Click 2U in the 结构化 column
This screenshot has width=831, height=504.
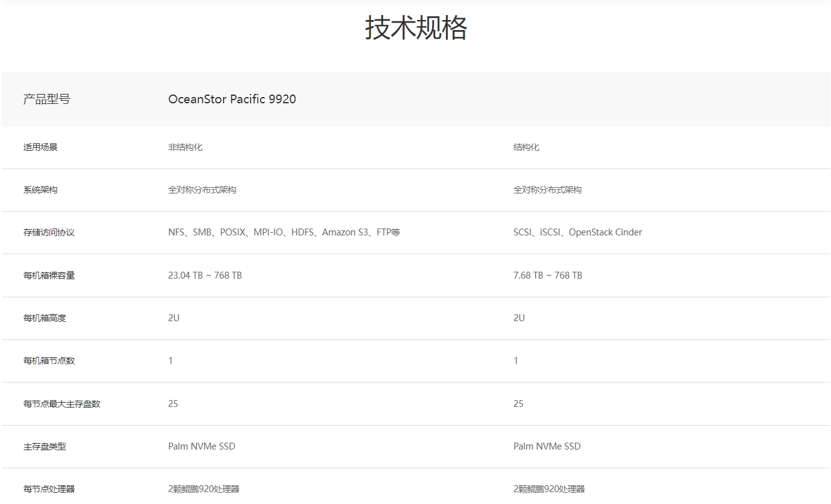coord(519,318)
